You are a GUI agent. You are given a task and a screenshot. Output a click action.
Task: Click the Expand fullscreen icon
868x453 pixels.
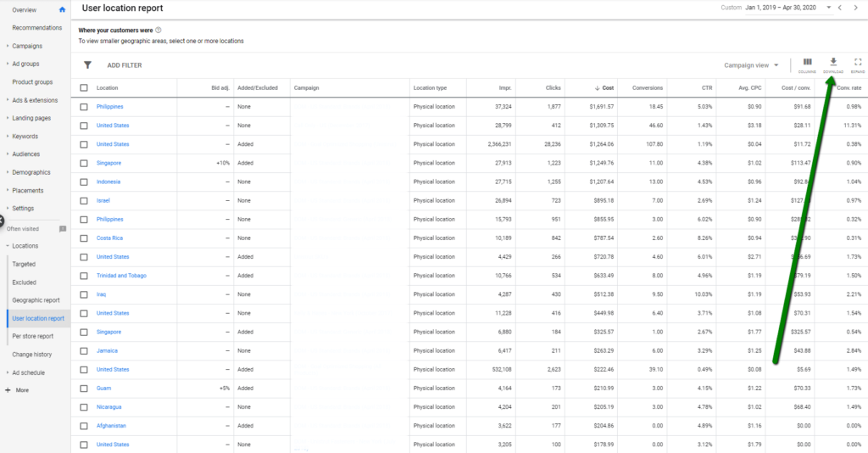pos(858,62)
